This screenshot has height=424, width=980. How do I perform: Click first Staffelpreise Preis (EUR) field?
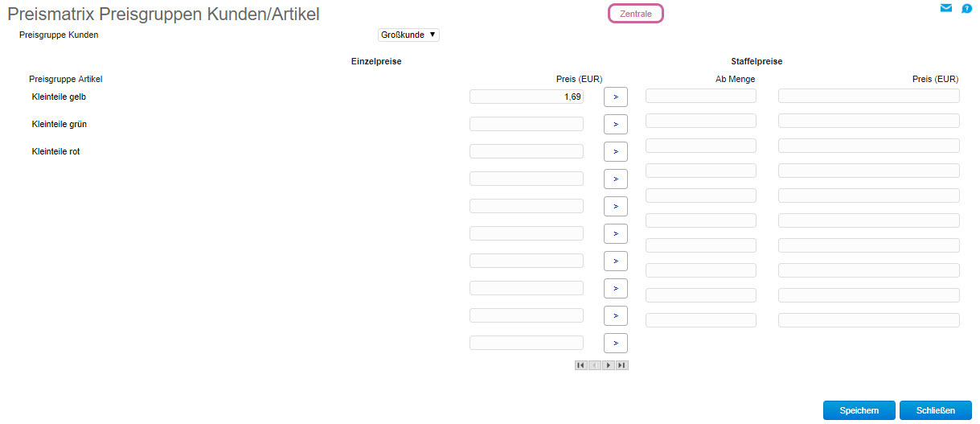[868, 96]
